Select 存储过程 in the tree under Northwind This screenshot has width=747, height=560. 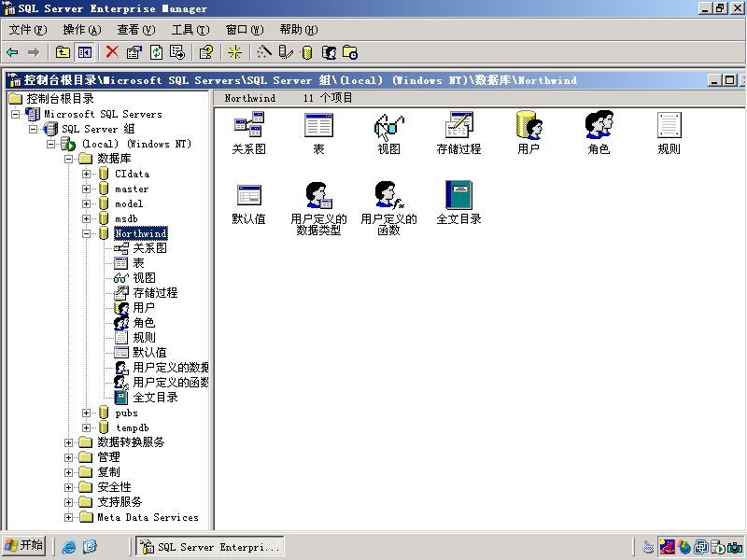(155, 293)
